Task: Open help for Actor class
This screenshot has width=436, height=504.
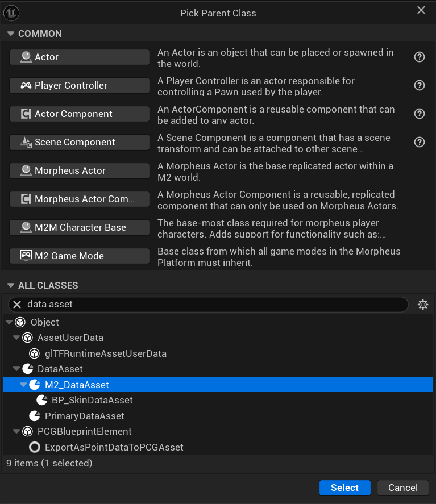Action: (x=420, y=57)
